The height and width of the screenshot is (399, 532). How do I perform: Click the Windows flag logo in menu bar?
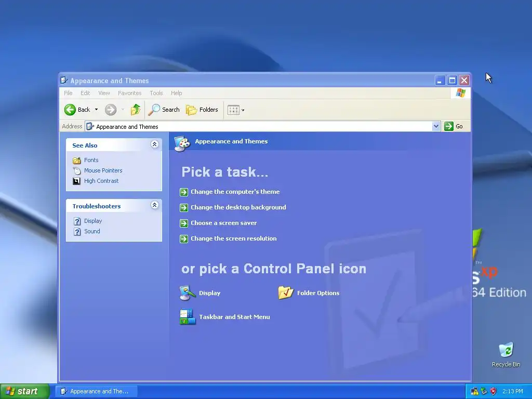tap(461, 92)
